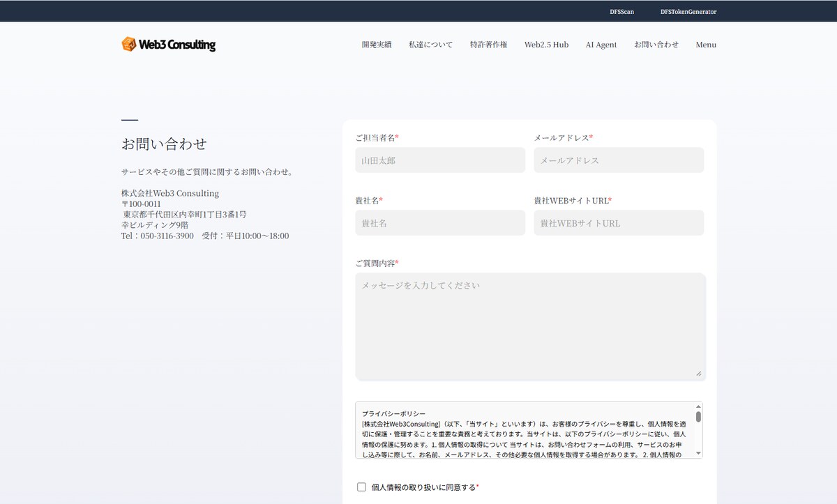Check 個人情報の取り扱いに同意する checkbox
837x504 pixels.
coord(361,487)
